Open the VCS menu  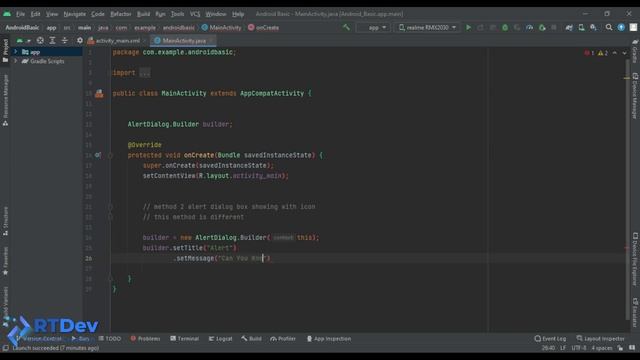tap(195, 14)
